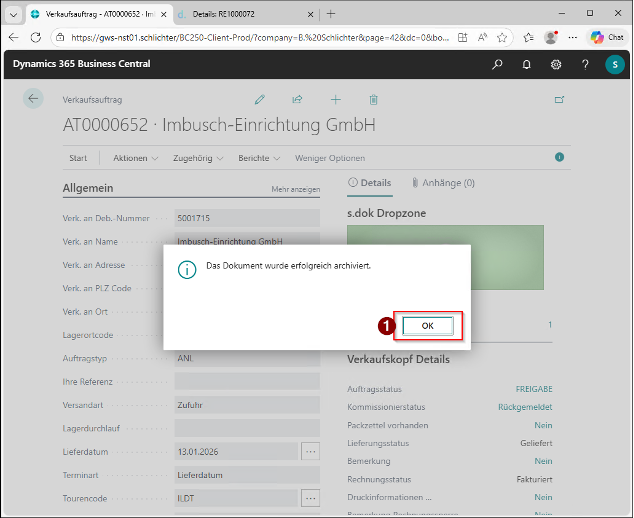Open the Lieferdatum ellipsis lookup button
Viewport: 634px width, 518px height.
(311, 452)
